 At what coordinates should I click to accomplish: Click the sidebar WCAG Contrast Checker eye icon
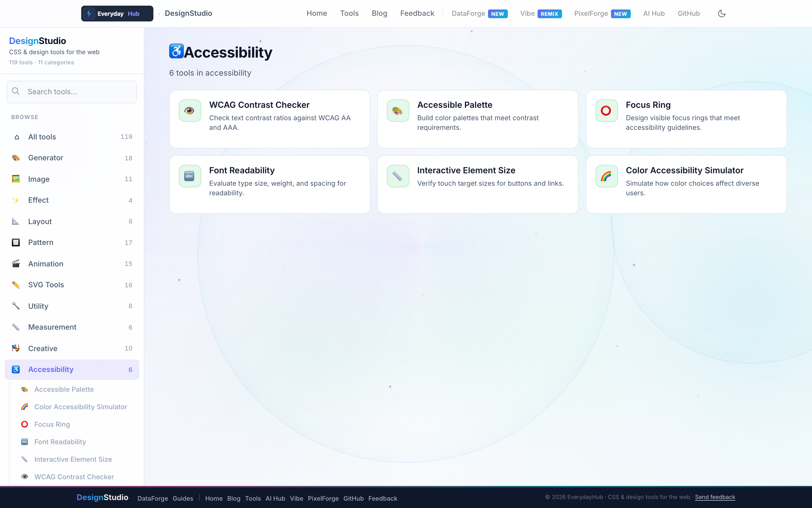pos(25,477)
